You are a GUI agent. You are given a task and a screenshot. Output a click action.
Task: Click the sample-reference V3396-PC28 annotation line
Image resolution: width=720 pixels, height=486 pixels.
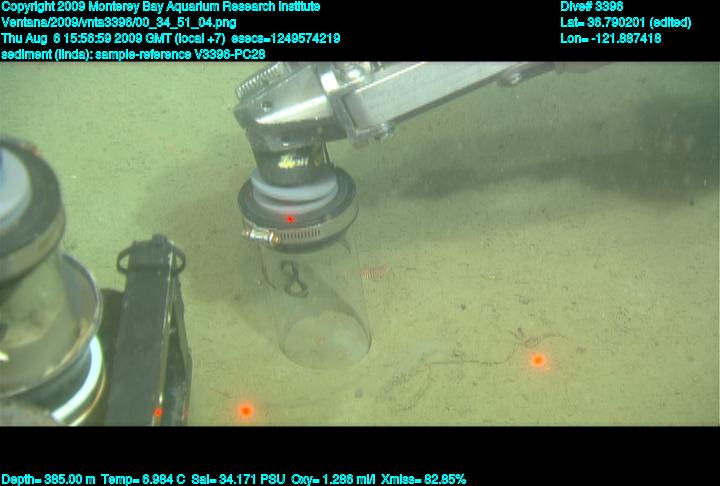133,54
